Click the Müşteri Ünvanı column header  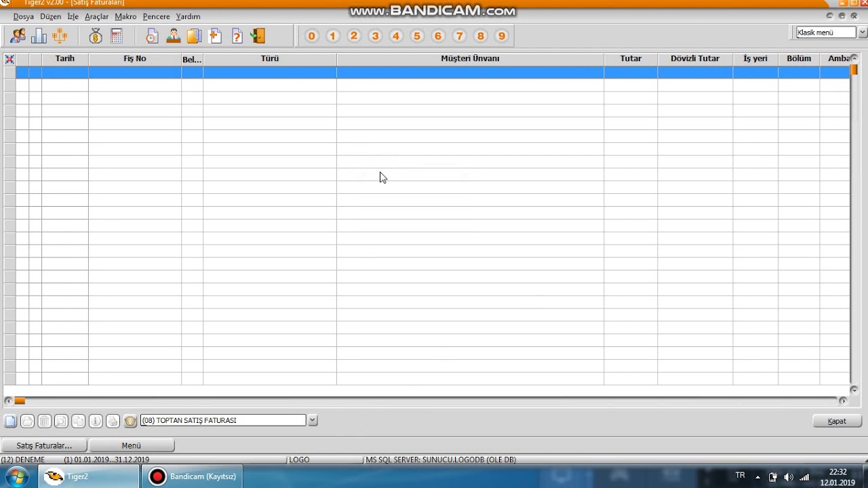pos(470,59)
